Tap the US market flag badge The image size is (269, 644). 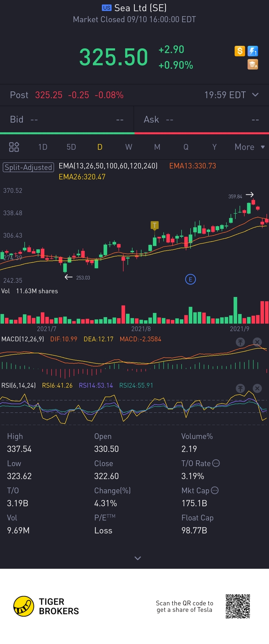point(107,8)
